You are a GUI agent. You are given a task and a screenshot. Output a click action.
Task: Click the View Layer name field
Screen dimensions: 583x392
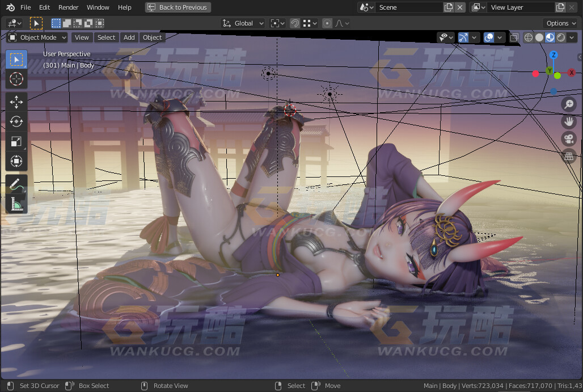coord(521,7)
